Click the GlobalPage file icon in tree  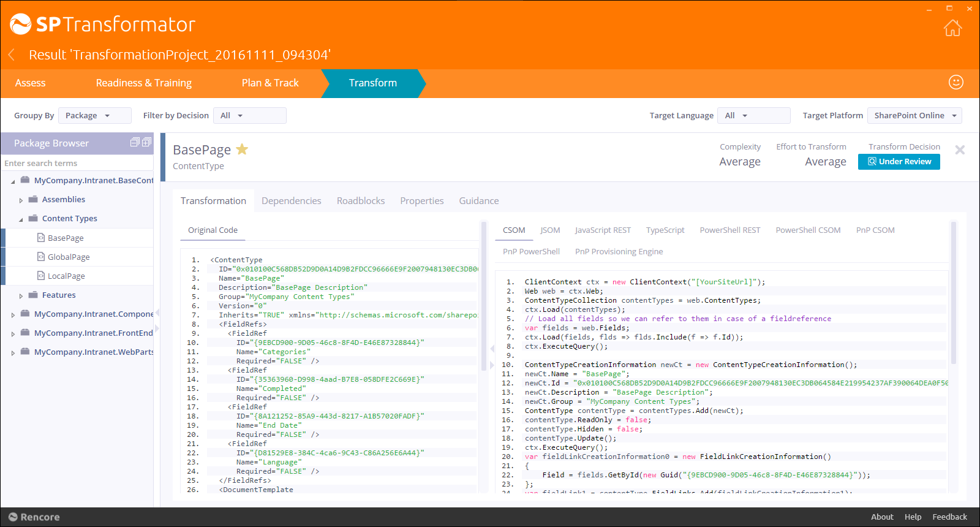(41, 257)
